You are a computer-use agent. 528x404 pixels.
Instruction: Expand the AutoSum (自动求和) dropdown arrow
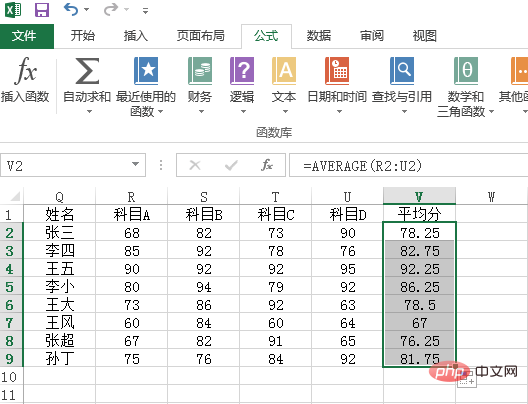(x=89, y=111)
